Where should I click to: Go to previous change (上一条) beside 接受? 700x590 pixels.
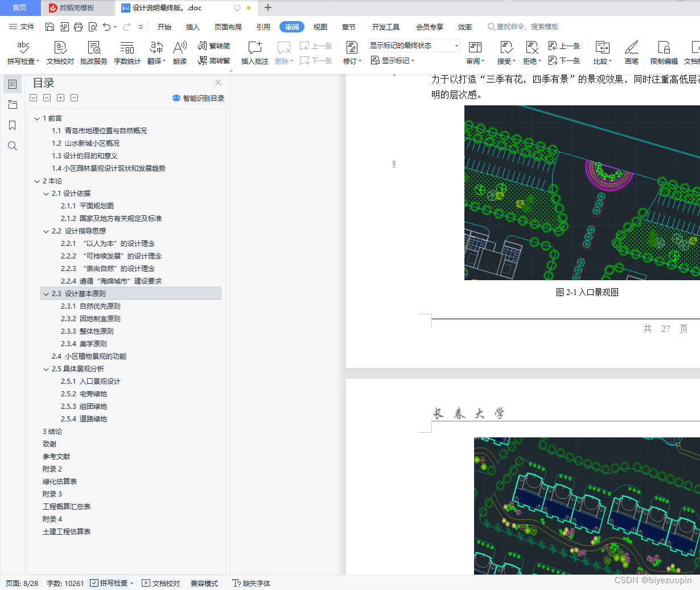point(564,46)
